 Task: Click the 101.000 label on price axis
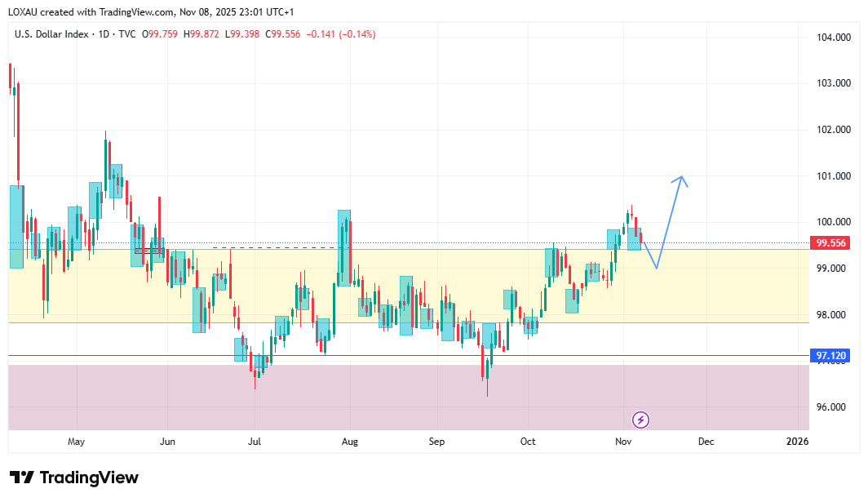[x=834, y=176]
